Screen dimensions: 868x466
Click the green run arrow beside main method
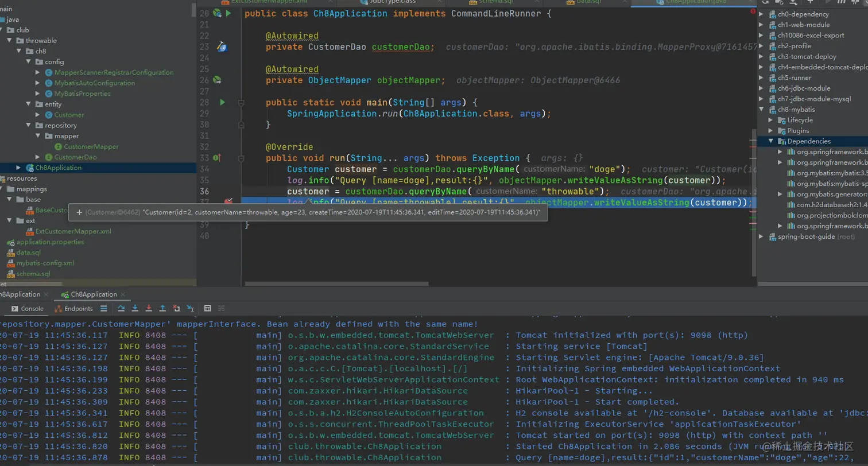coord(222,103)
